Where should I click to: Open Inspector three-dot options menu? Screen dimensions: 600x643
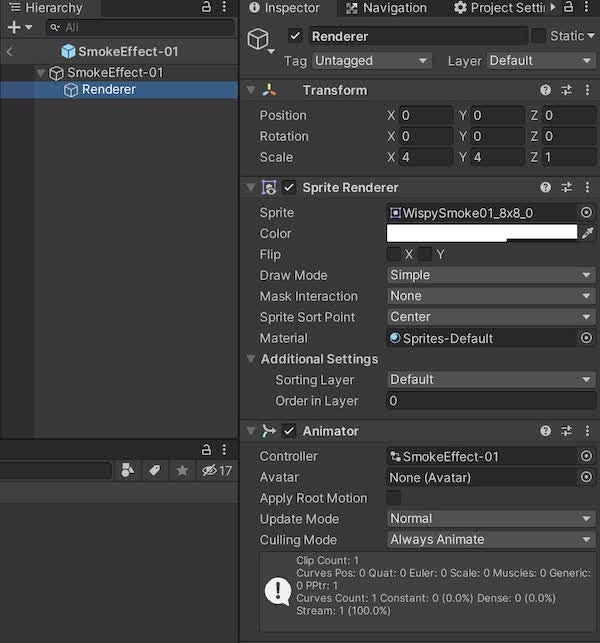click(x=586, y=7)
